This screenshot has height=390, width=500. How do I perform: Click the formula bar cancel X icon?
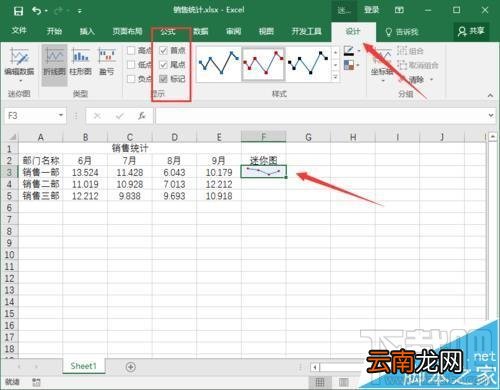97,116
